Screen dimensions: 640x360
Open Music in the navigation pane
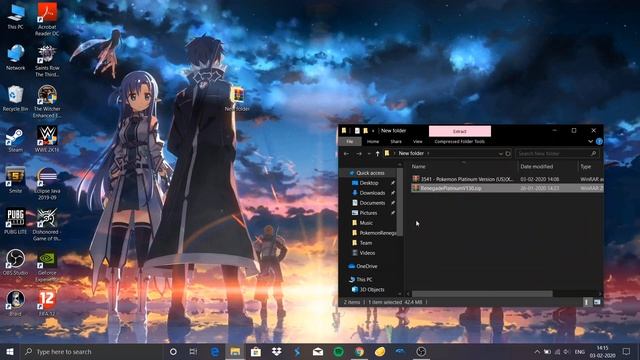pyautogui.click(x=366, y=223)
